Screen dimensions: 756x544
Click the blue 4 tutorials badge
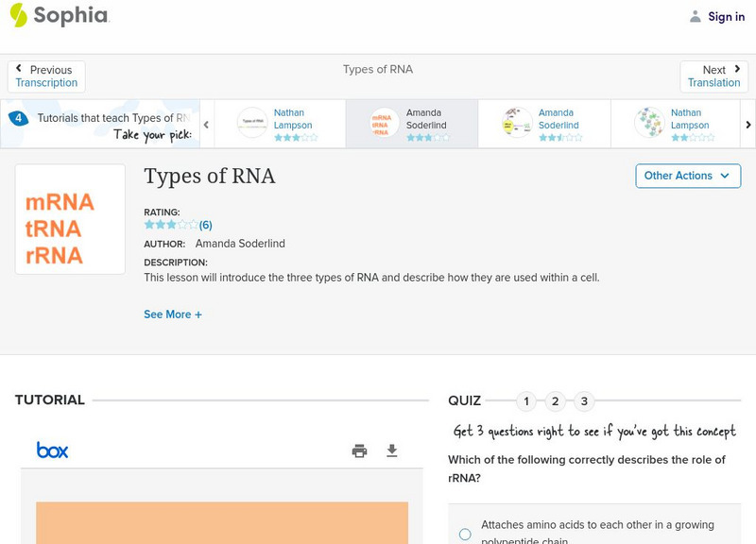pos(19,118)
